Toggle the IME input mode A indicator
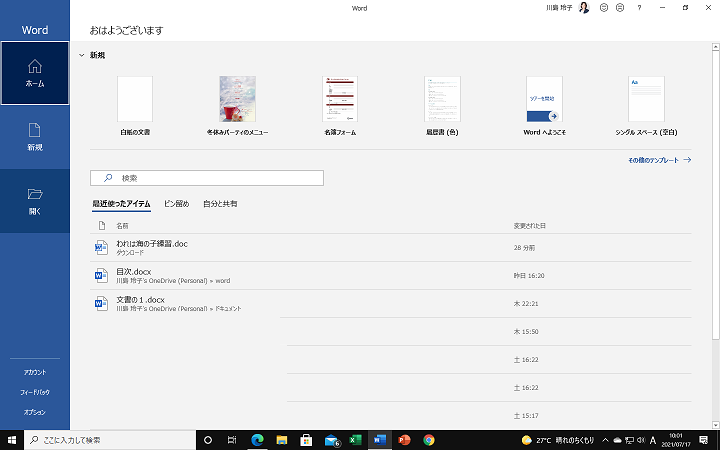The height and width of the screenshot is (450, 720). point(653,440)
